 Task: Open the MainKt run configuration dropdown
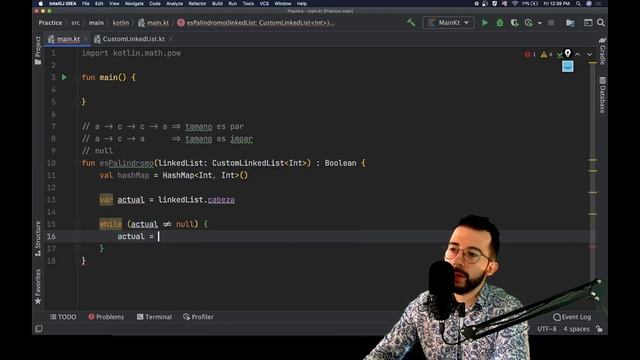[448, 22]
